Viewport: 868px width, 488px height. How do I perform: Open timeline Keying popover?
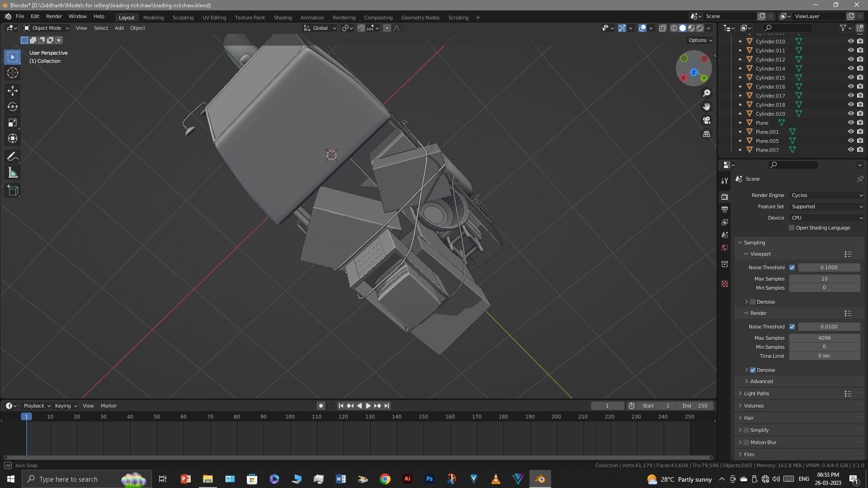[66, 406]
